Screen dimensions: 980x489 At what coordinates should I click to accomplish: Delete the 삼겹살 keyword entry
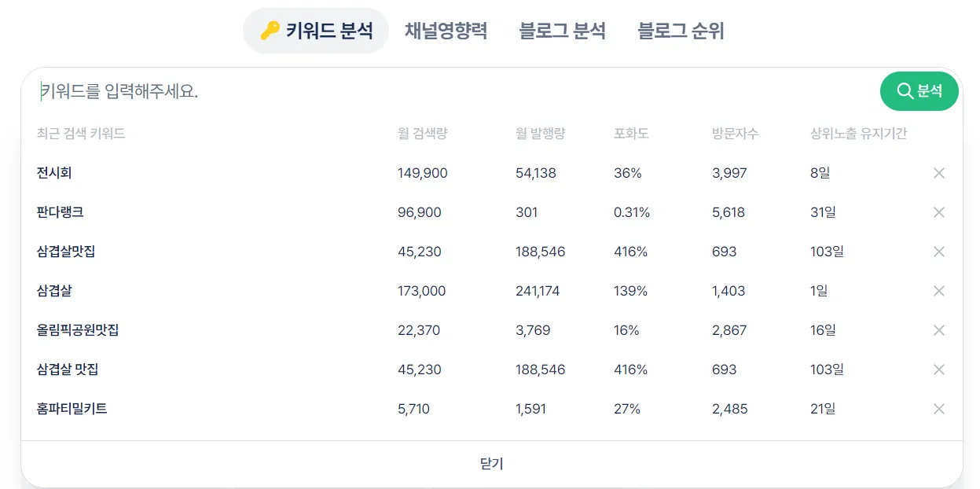pos(938,291)
